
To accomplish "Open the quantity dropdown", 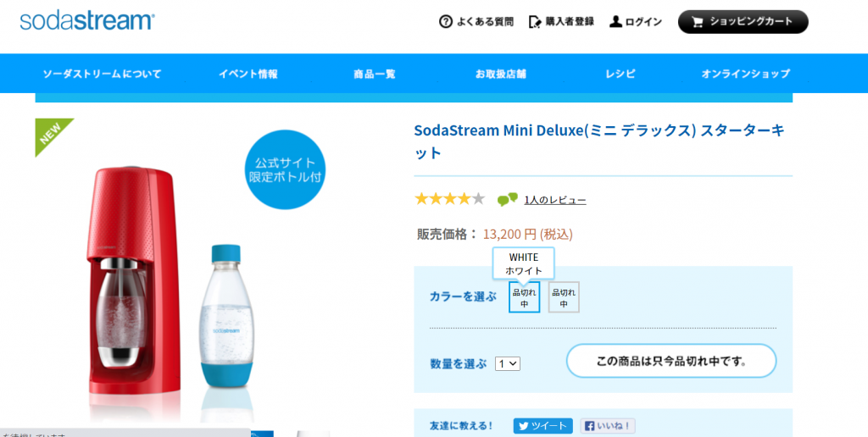I will point(508,363).
